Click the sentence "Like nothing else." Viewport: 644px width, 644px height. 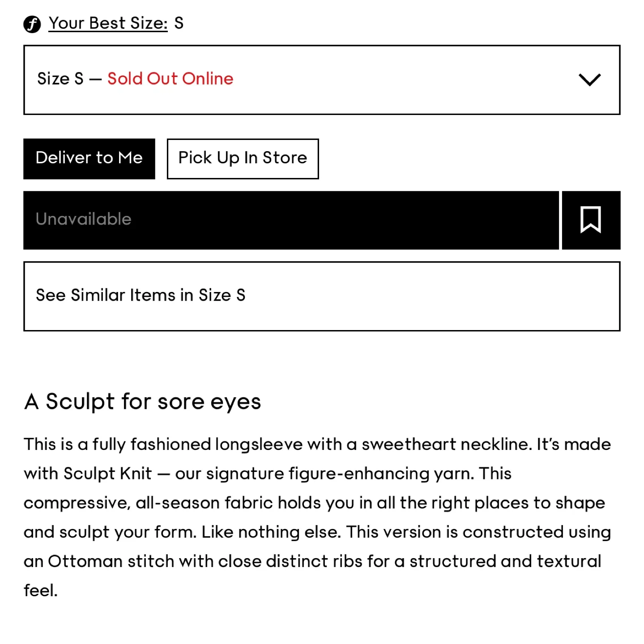coord(271,532)
